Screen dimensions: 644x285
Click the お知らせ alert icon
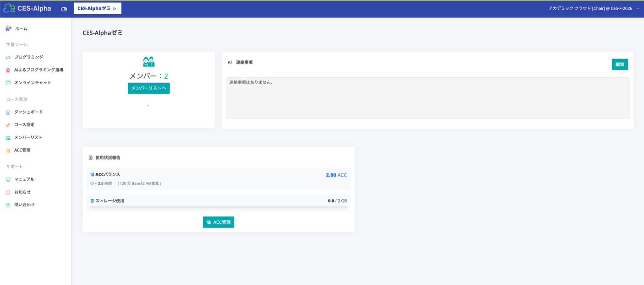8,192
